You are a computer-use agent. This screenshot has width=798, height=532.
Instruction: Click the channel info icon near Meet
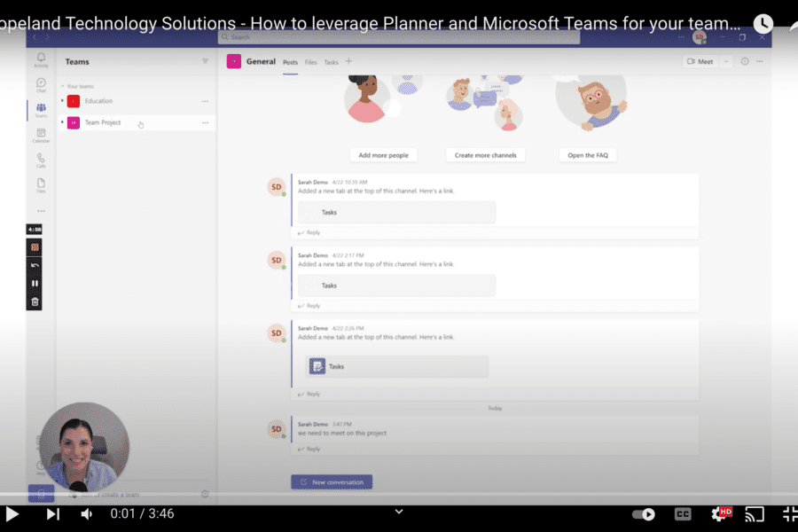coord(745,61)
